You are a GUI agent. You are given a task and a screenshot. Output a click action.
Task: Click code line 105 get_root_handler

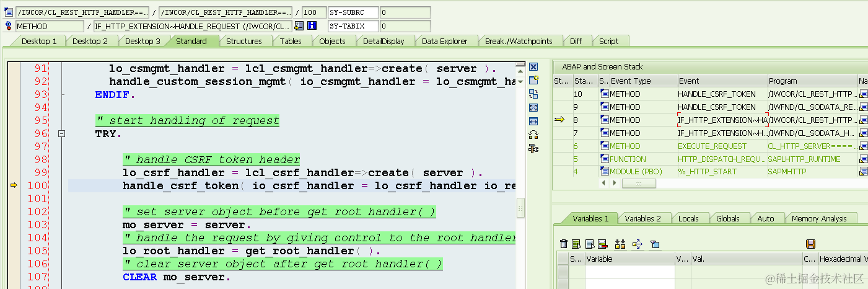[252, 251]
